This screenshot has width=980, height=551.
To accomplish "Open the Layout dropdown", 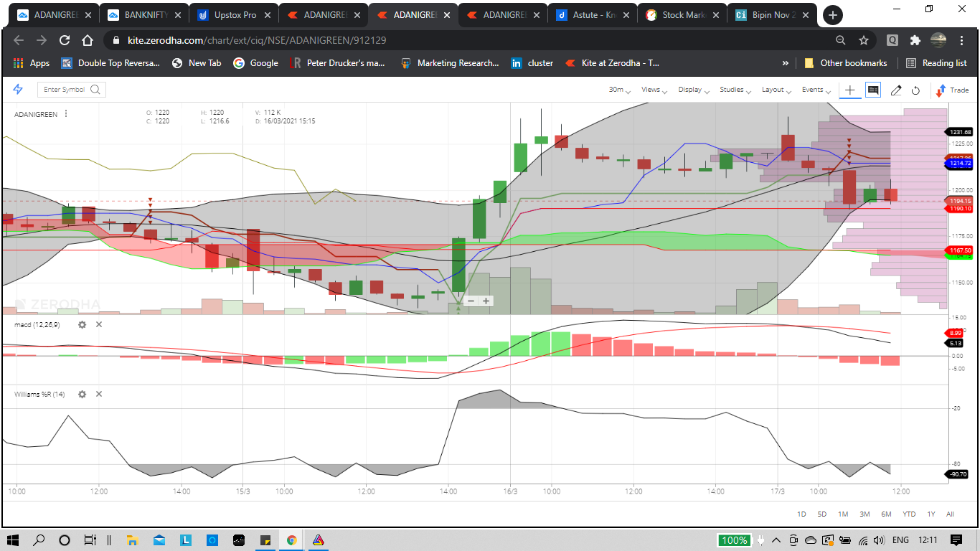I will coord(776,90).
